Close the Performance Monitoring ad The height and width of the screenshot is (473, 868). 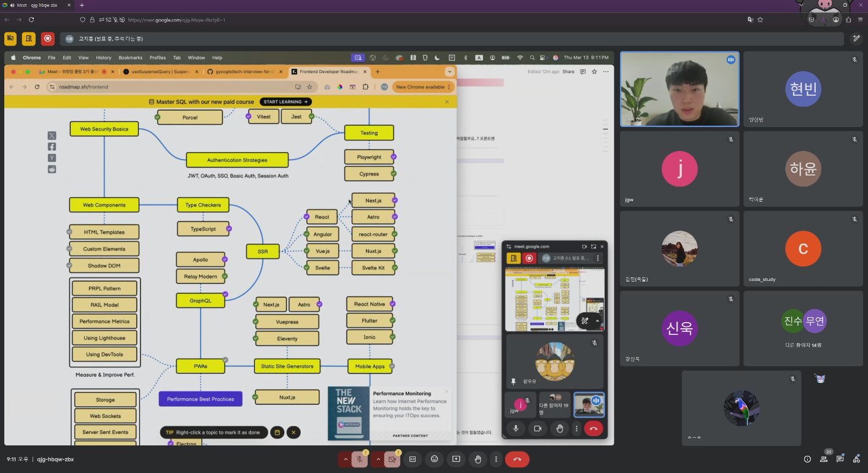[446, 391]
